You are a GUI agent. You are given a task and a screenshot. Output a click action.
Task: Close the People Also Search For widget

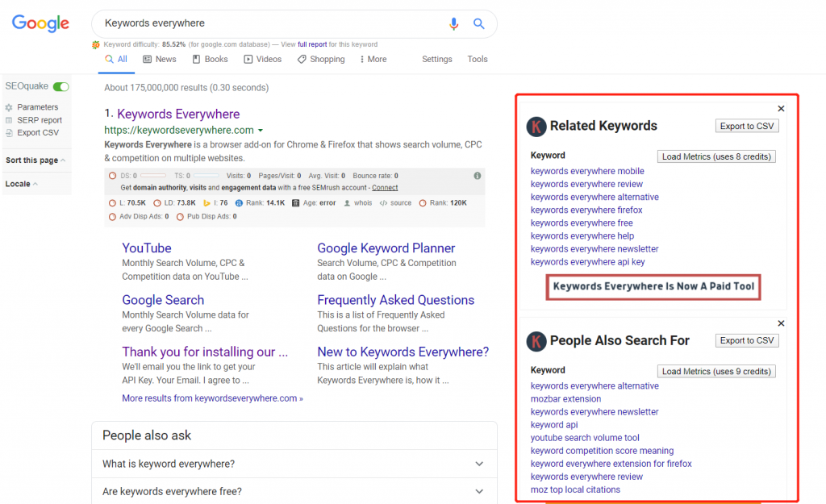781,323
